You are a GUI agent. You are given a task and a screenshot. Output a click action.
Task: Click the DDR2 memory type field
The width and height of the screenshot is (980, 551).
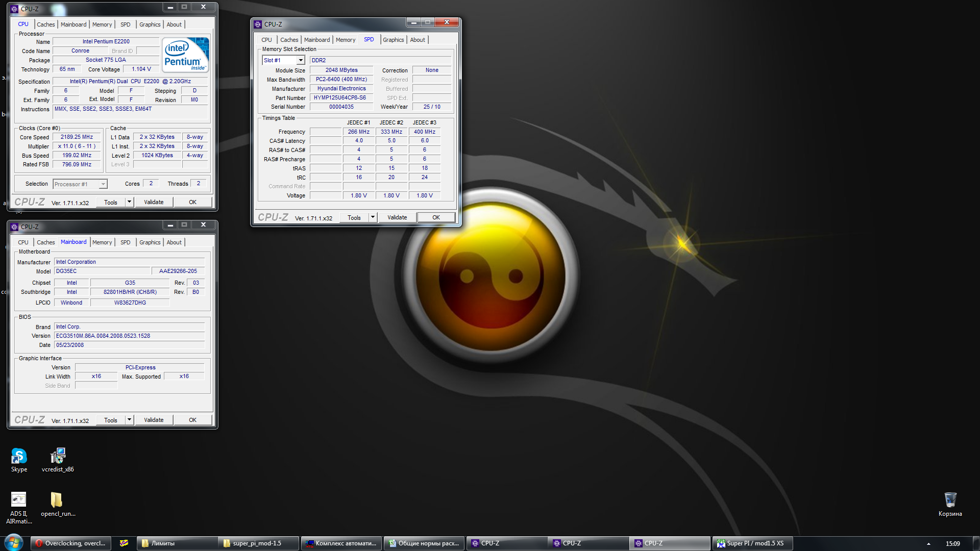(380, 60)
